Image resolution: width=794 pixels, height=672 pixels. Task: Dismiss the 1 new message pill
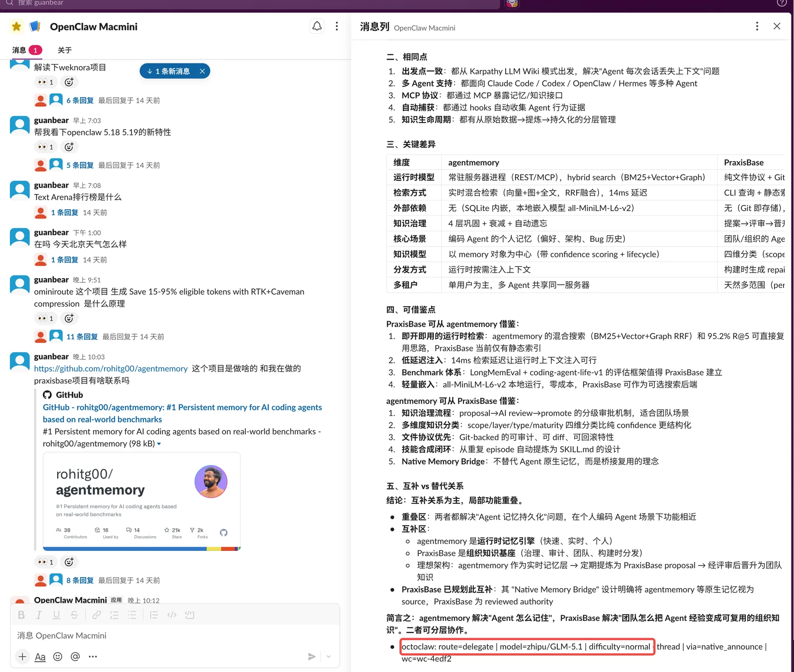202,71
